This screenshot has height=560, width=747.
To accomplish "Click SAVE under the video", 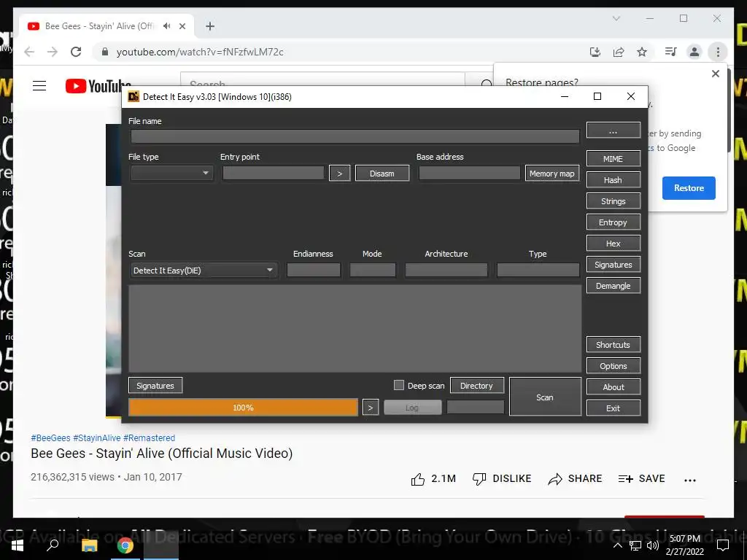I will pyautogui.click(x=642, y=479).
